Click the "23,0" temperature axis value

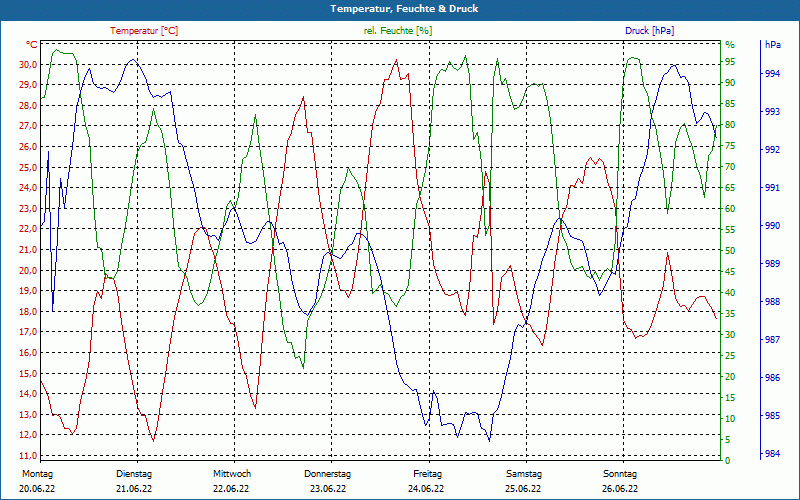point(28,208)
